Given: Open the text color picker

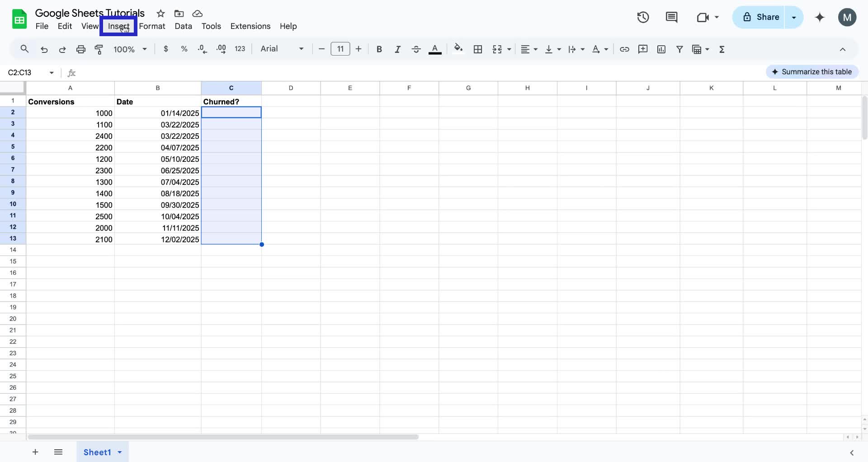Looking at the screenshot, I should click(434, 49).
